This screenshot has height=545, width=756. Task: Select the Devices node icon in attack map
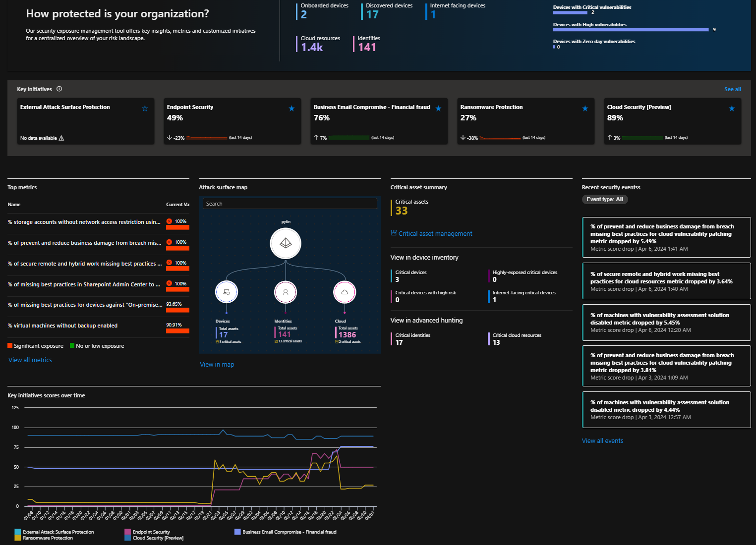(227, 292)
